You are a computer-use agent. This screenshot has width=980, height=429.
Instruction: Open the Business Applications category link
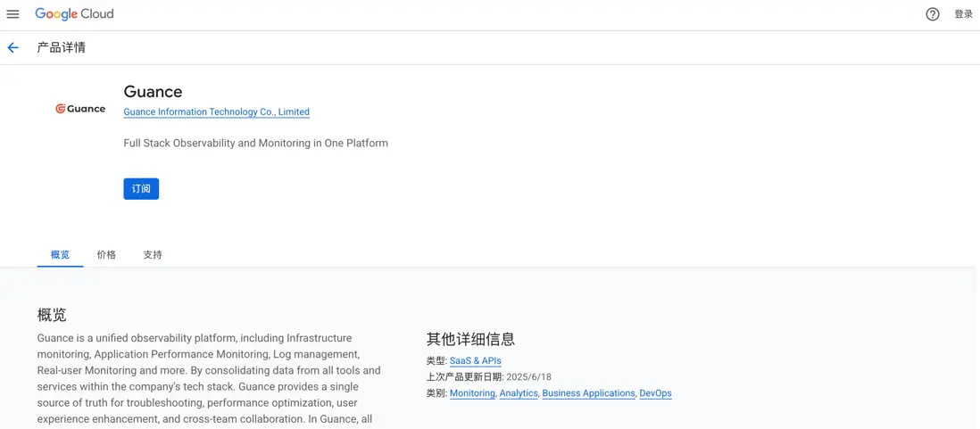point(588,393)
